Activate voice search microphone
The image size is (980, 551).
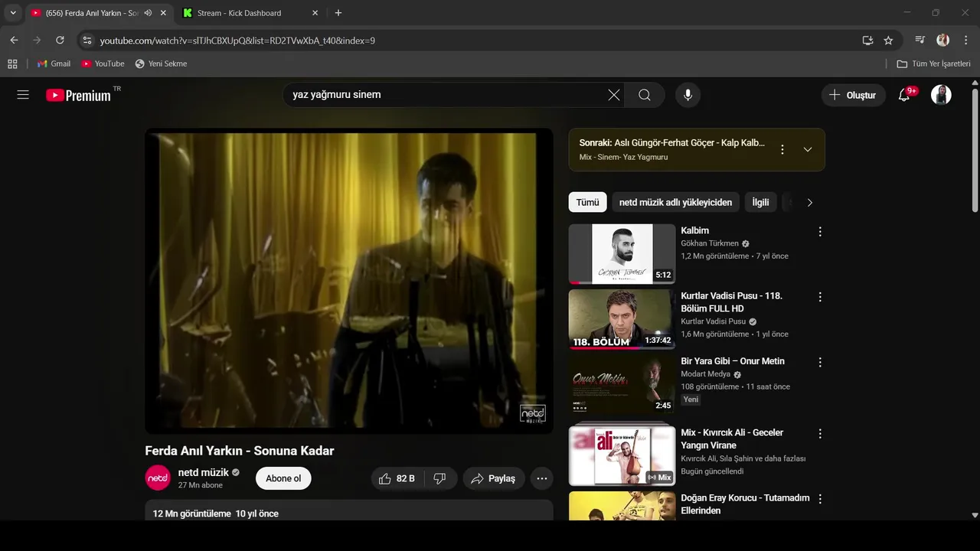point(688,95)
